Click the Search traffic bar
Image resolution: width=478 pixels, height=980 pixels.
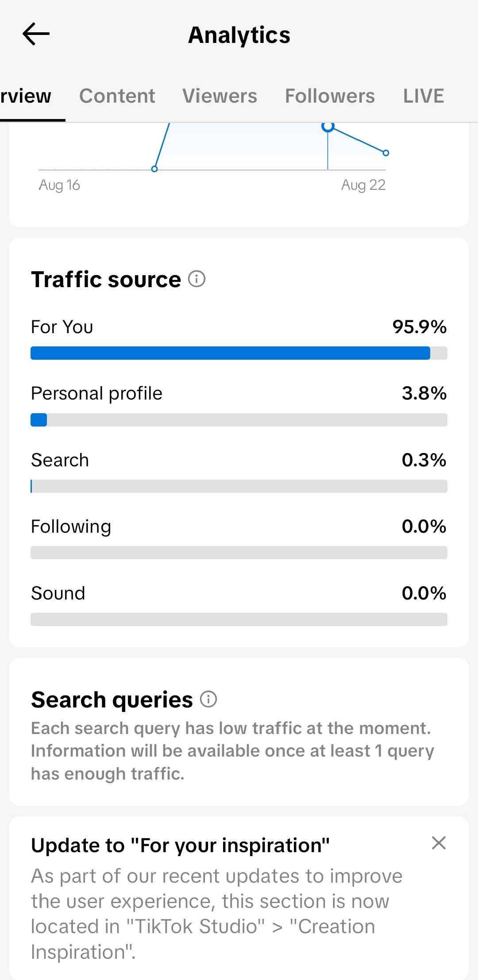[239, 486]
